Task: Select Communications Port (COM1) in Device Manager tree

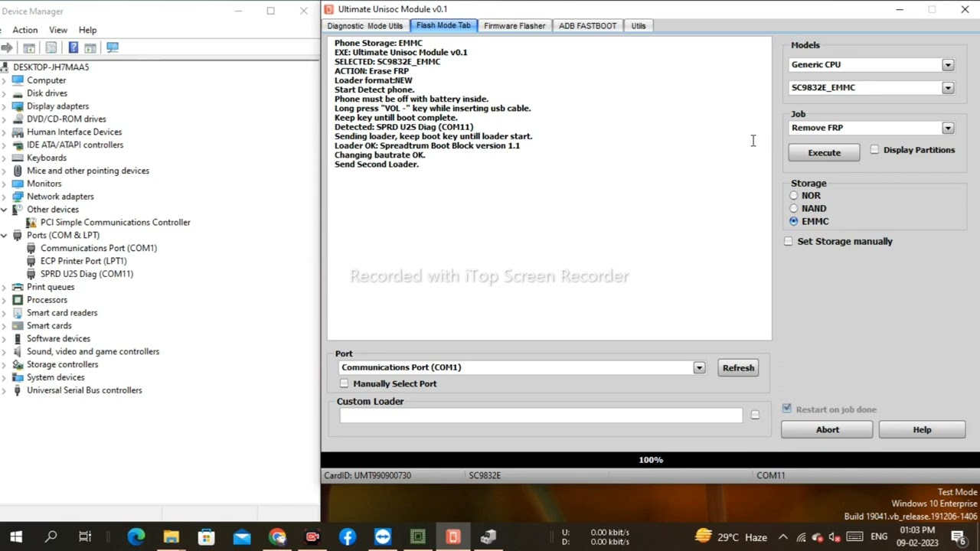Action: click(98, 248)
